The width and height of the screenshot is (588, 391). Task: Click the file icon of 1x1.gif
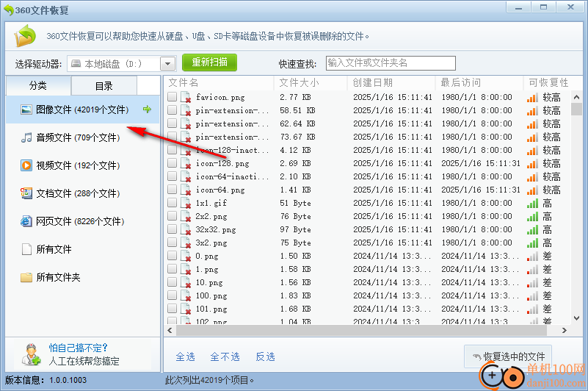tap(186, 203)
